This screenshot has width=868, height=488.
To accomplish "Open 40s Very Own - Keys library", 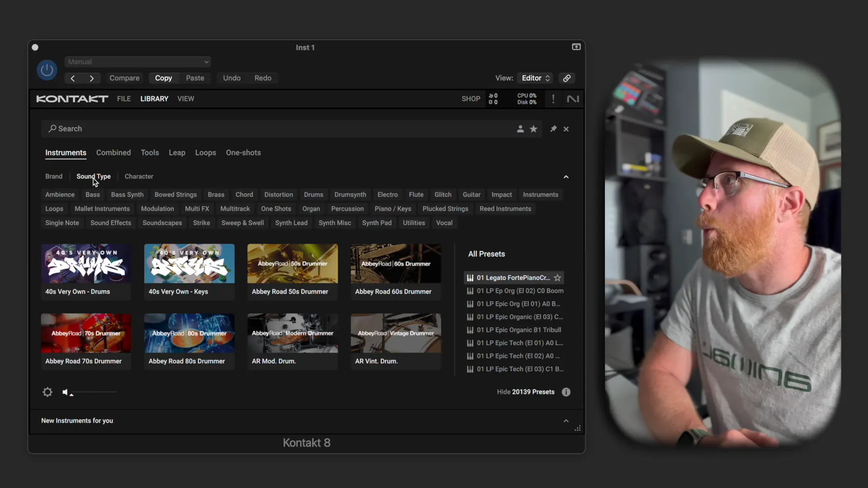I will [189, 272].
